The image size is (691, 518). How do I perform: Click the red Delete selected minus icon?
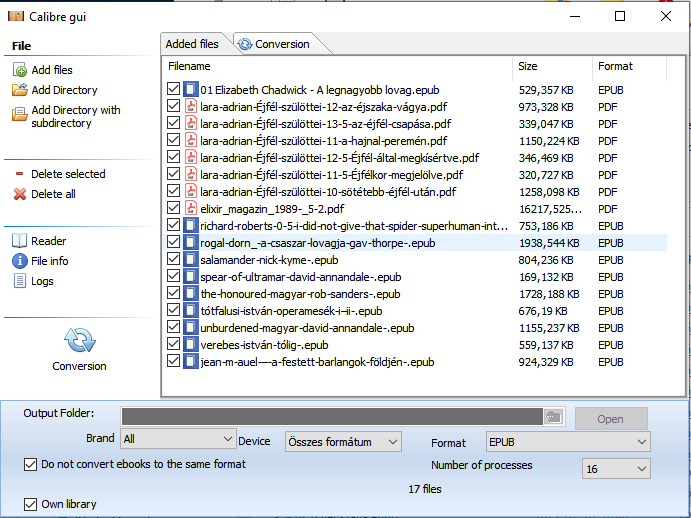pyautogui.click(x=19, y=174)
